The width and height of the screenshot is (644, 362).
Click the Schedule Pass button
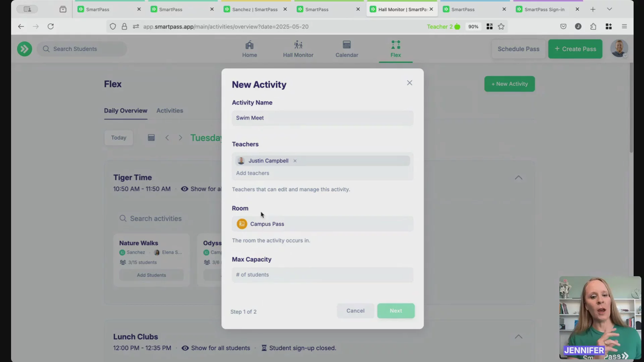tap(518, 49)
